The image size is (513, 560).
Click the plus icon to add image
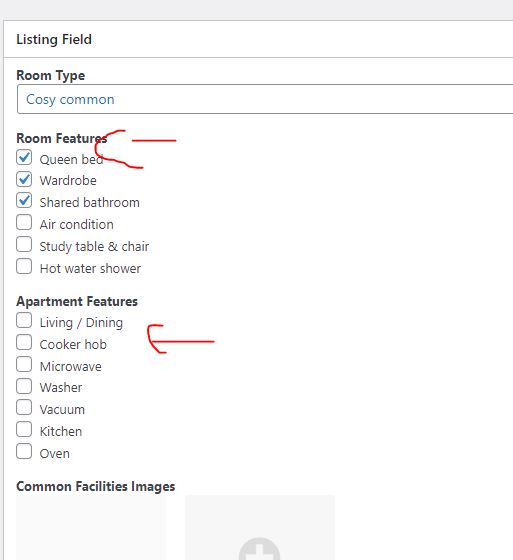click(x=259, y=549)
